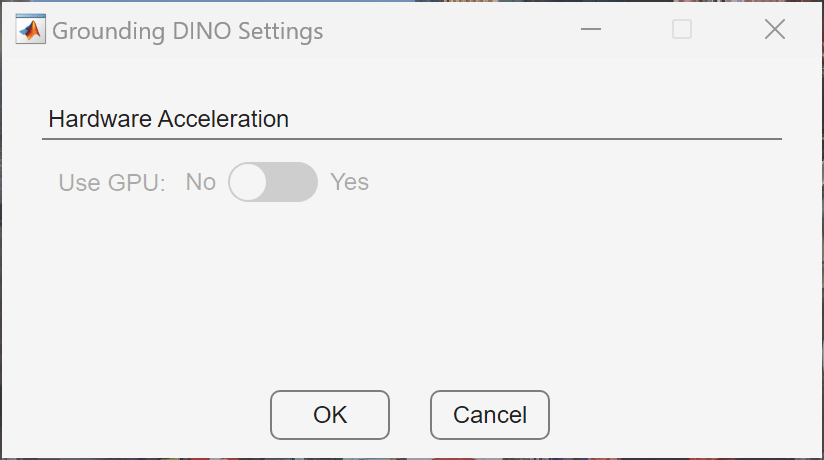Select the "No" label beside GPU switch
824x460 pixels.
201,182
